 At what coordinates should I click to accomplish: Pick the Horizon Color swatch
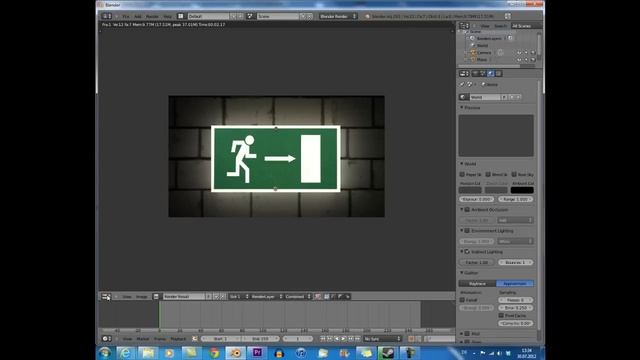(470, 190)
